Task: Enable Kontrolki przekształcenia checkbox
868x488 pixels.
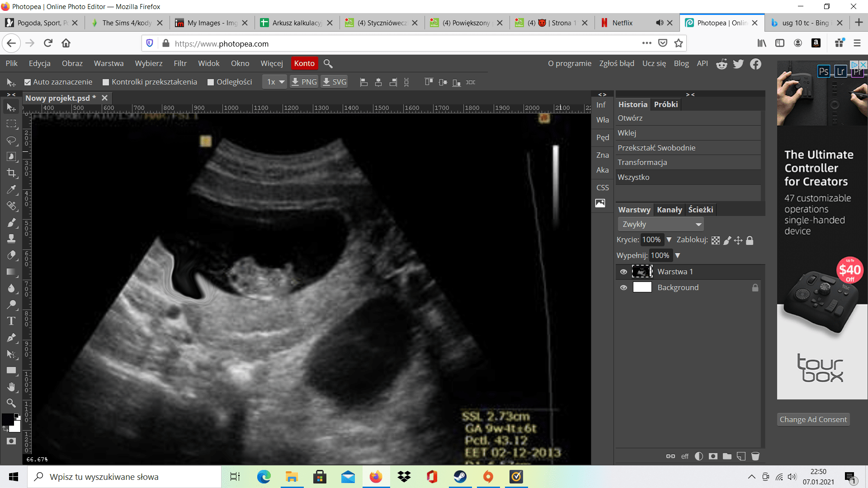Action: (x=106, y=82)
